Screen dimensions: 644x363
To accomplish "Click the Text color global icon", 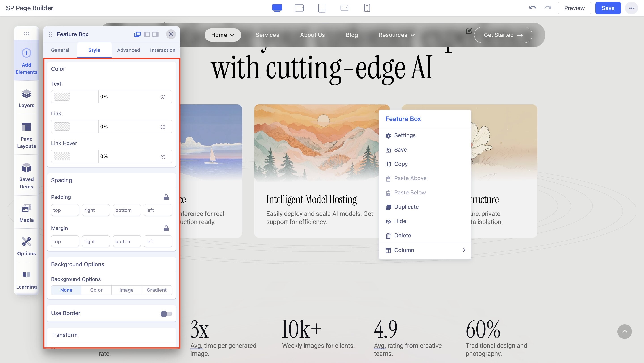I will (163, 97).
